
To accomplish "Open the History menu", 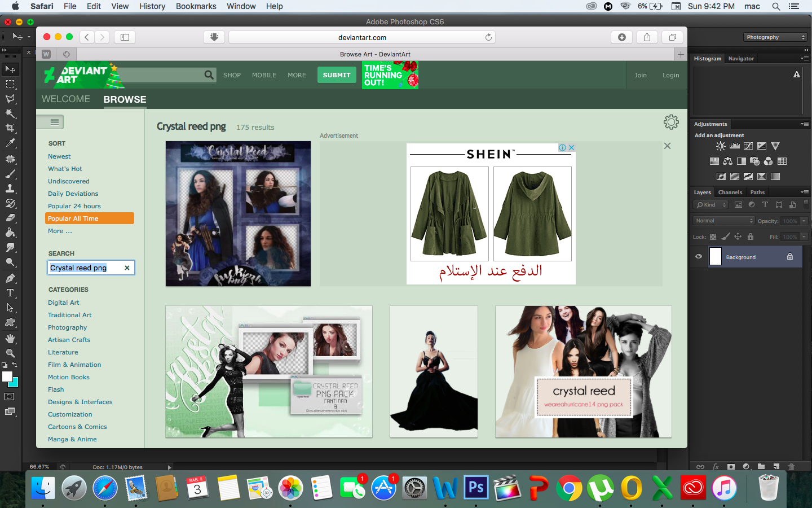I will tap(152, 6).
